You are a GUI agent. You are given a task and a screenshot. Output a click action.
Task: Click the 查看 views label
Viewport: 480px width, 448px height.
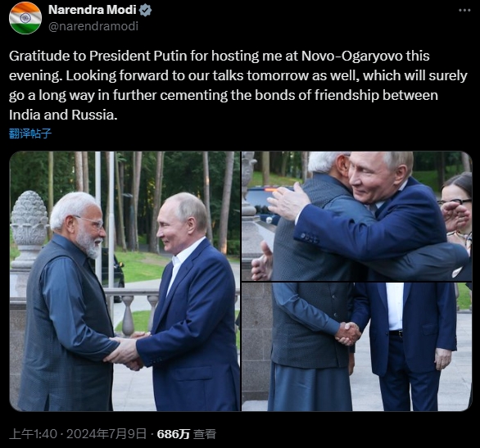tap(205, 434)
